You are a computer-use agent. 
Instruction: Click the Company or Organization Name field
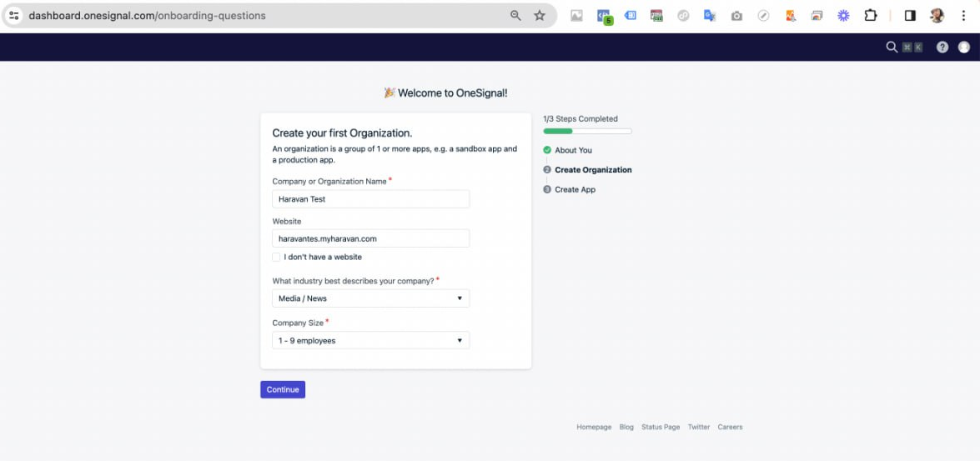pos(370,199)
